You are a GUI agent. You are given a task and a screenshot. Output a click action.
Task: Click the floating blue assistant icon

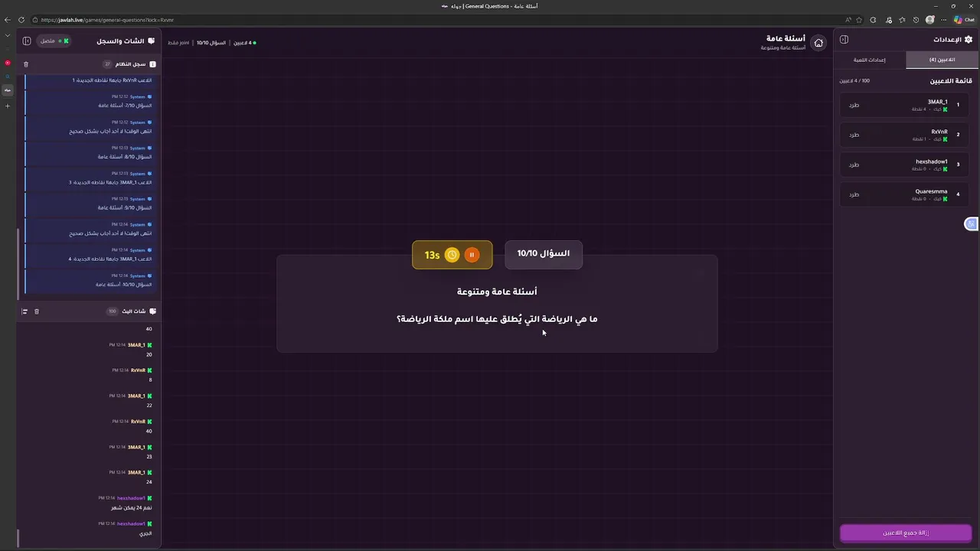tap(971, 223)
